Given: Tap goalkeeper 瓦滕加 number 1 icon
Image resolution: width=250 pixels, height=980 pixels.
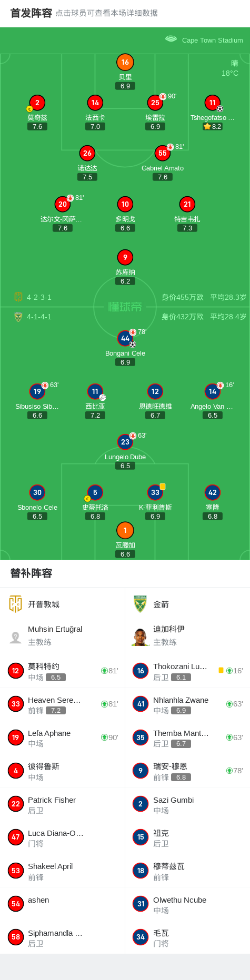Looking at the screenshot, I should 125,530.
